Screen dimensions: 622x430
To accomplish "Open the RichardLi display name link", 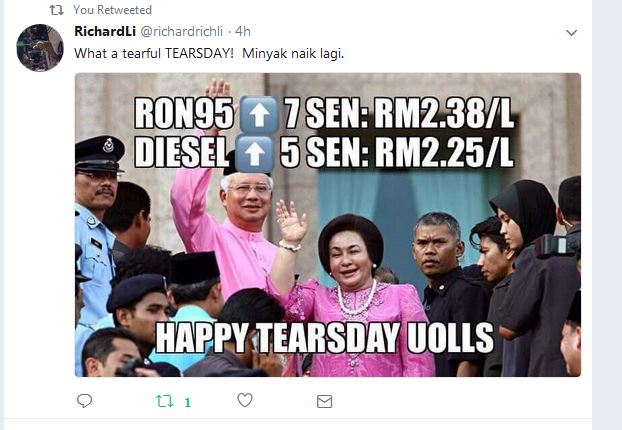I will tap(105, 31).
